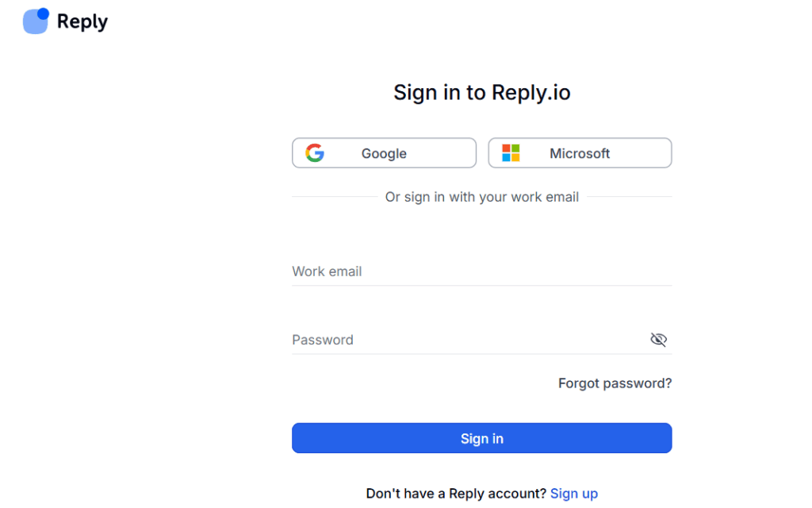
Task: Click the Microsoft four-square logo icon
Action: pyautogui.click(x=511, y=152)
